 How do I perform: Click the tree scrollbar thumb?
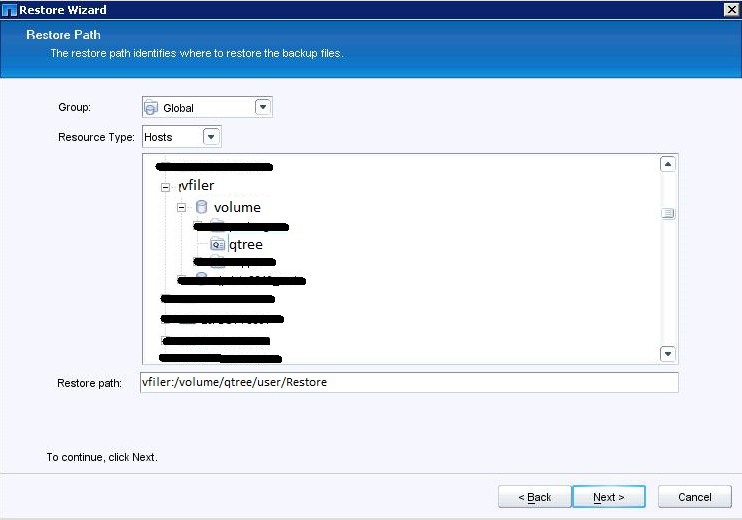click(x=668, y=213)
